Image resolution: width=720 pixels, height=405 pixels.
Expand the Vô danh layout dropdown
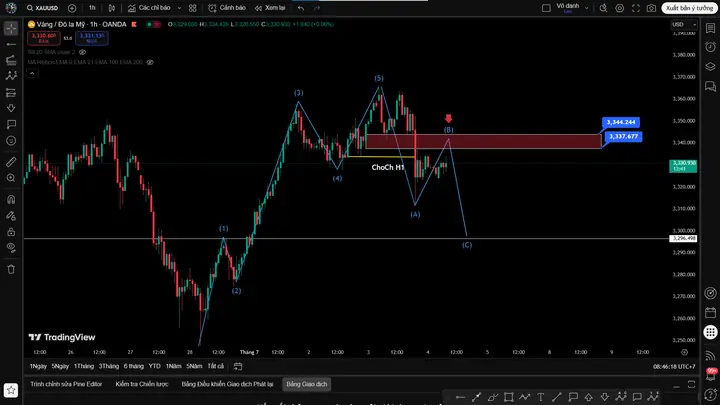coord(572,8)
